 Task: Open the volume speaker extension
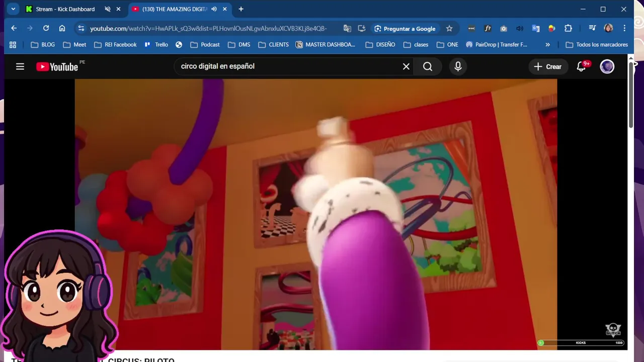[520, 28]
